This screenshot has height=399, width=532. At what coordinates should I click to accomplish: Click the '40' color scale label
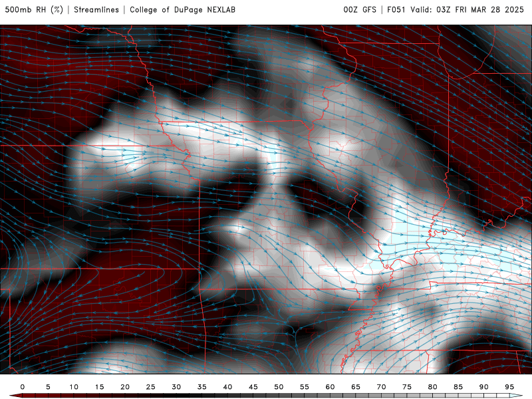(x=227, y=387)
